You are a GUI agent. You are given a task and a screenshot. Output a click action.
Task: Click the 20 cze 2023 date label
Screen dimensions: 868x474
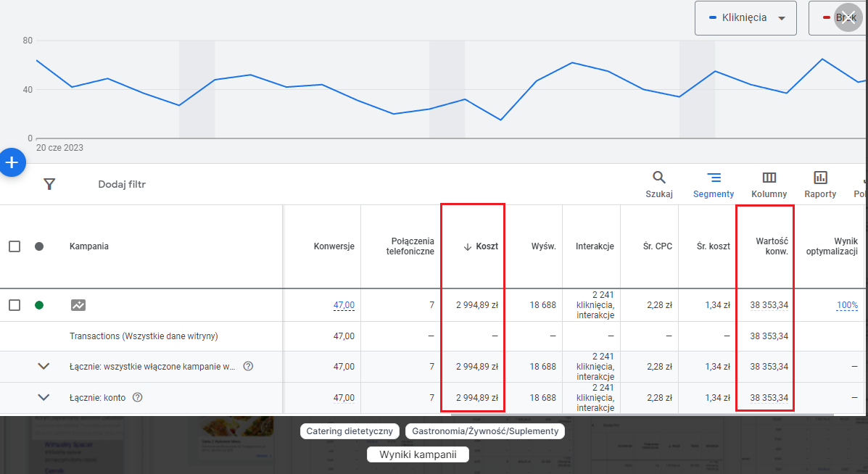59,148
